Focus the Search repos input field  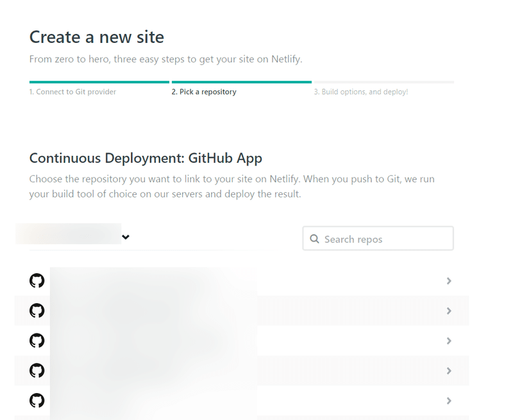[x=385, y=239]
